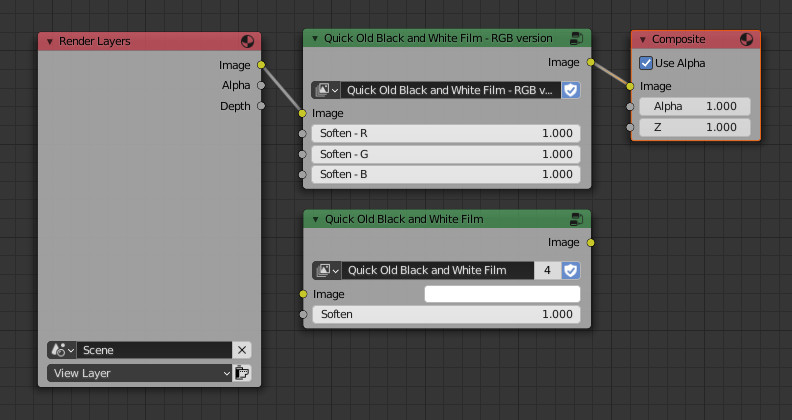The image size is (792, 420).
Task: Click the Soften - B value field
Action: (x=446, y=174)
